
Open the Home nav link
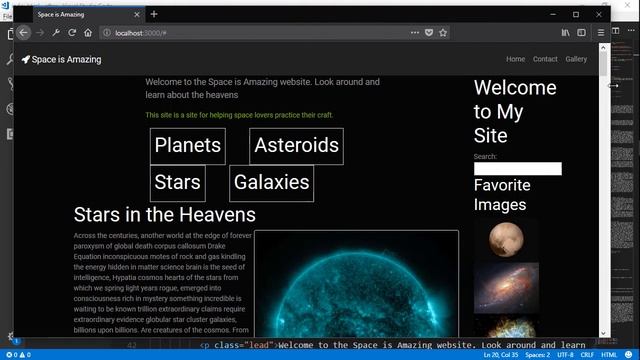(516, 59)
